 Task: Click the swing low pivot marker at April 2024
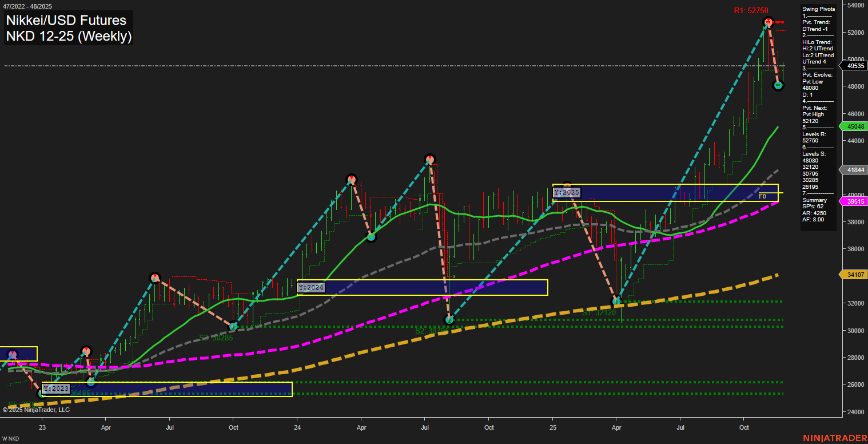[371, 236]
